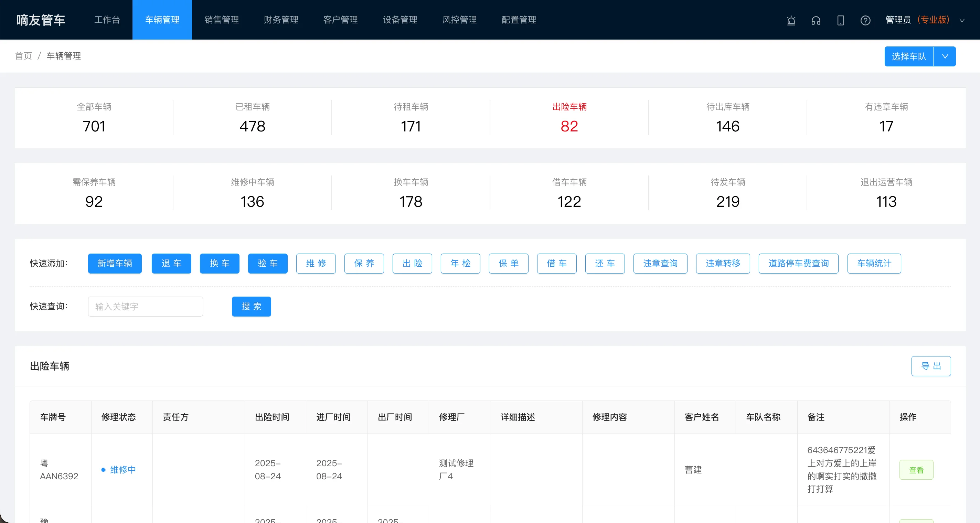Focus the 输入关键字 search field

145,306
